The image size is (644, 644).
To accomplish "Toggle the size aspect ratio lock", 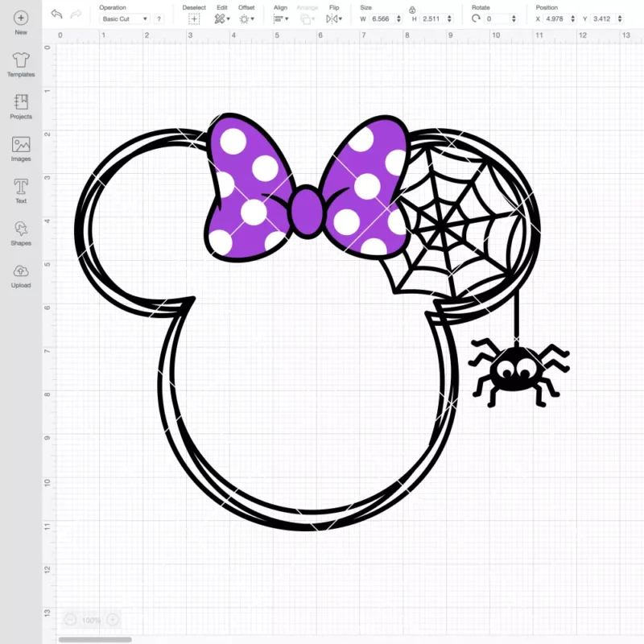I will 412,10.
